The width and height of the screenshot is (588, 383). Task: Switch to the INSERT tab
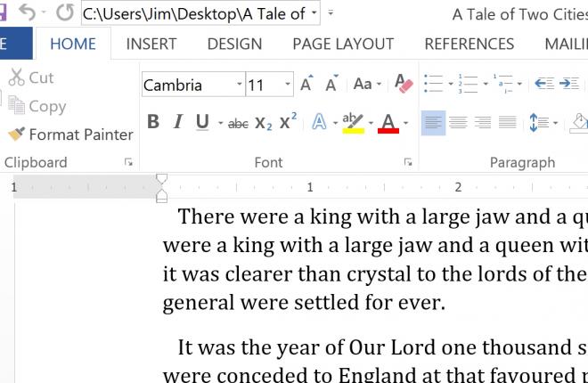(x=151, y=44)
